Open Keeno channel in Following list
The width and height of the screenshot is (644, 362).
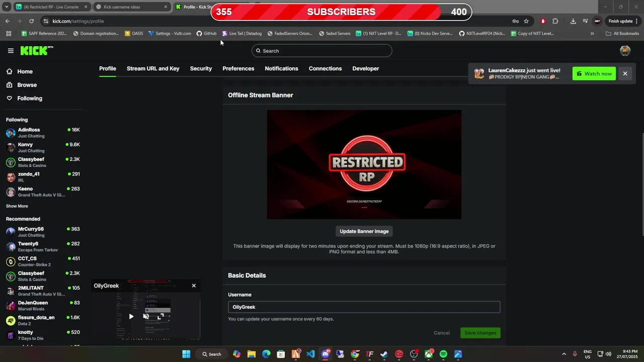pos(43,192)
